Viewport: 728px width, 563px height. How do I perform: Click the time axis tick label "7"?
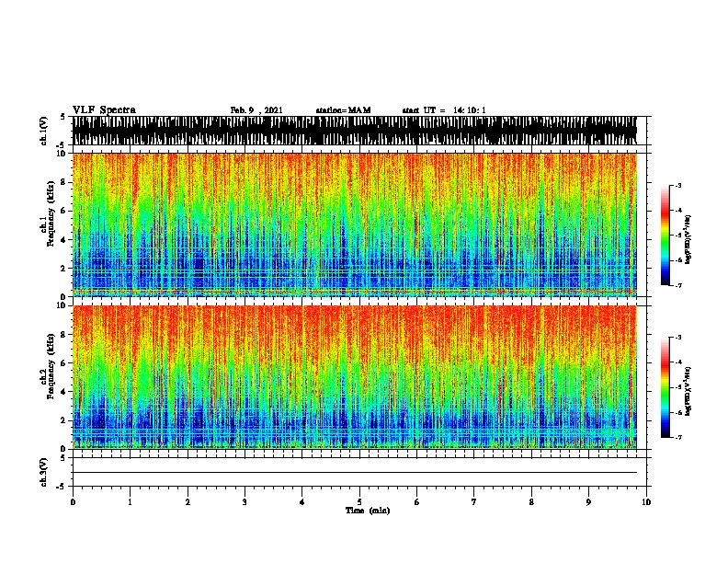point(474,502)
